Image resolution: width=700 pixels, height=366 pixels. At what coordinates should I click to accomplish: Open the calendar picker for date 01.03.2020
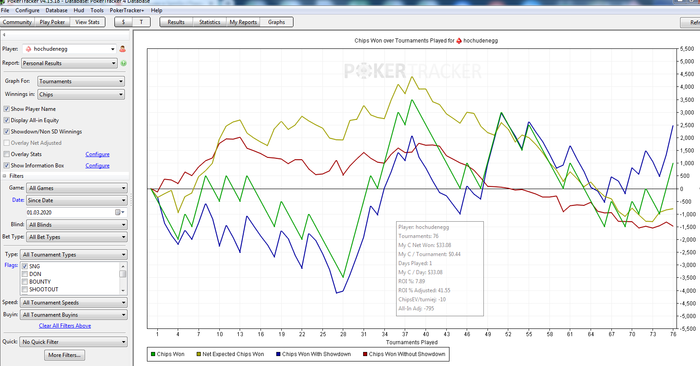pos(119,212)
